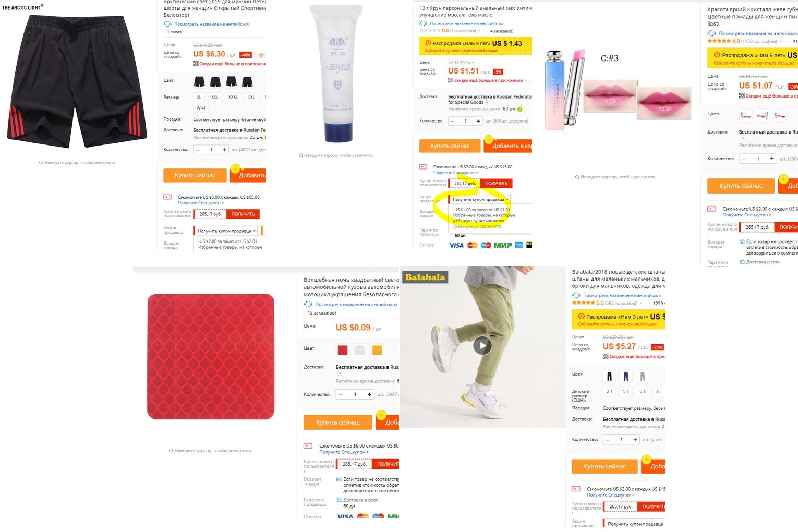Choose kids size 2T for Balabala pants
This screenshot has height=532, width=798.
coord(609,391)
